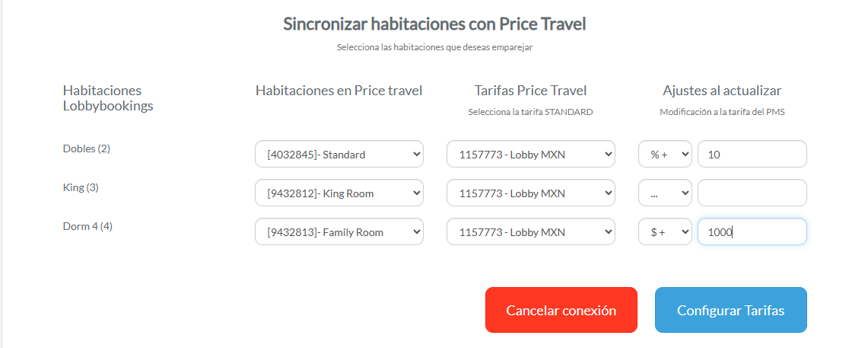Click the King (3) room label
Image resolution: width=868 pixels, height=348 pixels.
click(x=81, y=187)
